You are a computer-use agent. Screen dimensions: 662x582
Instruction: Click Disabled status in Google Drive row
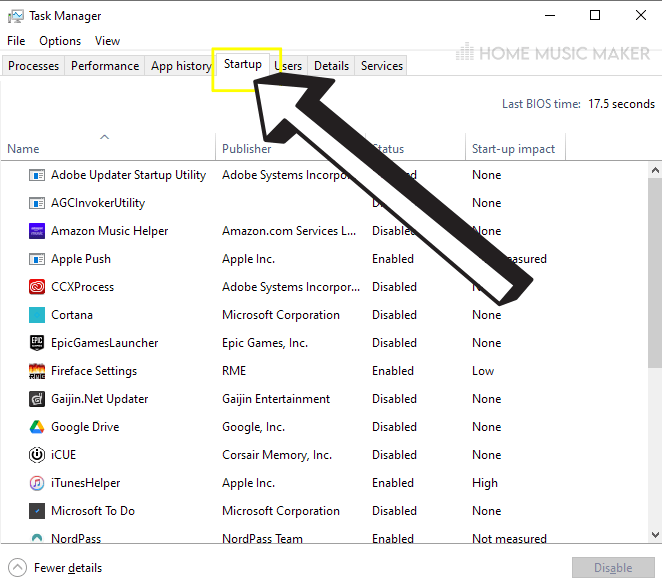point(394,427)
